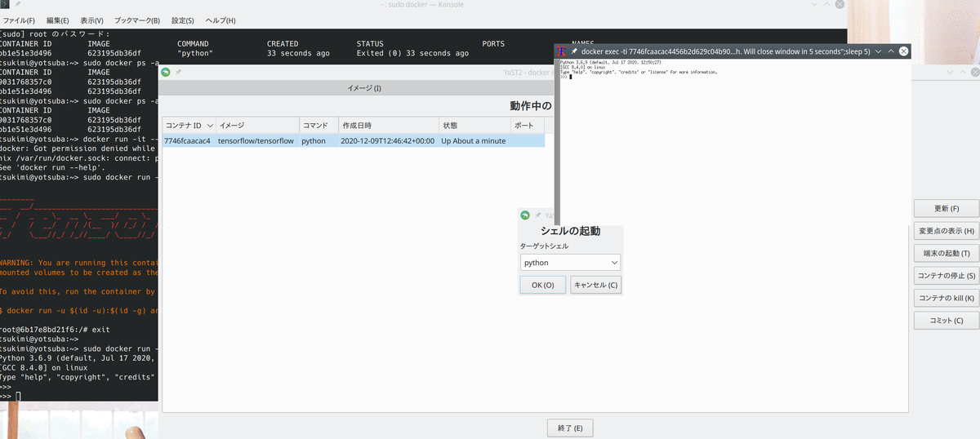Screen dimensions: 980x439
Task: Close the docker exec xterm window
Action: [904, 51]
